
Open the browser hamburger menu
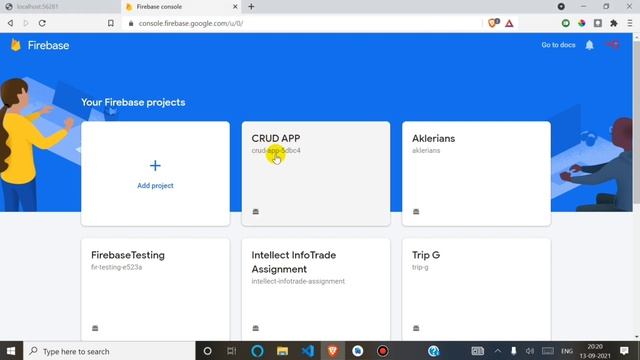click(630, 23)
